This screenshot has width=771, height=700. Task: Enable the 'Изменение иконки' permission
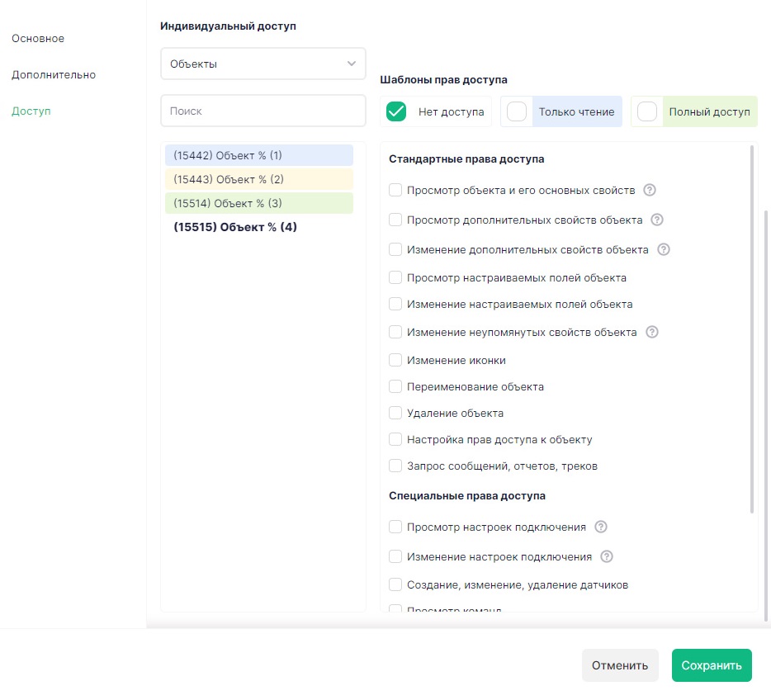coord(395,361)
